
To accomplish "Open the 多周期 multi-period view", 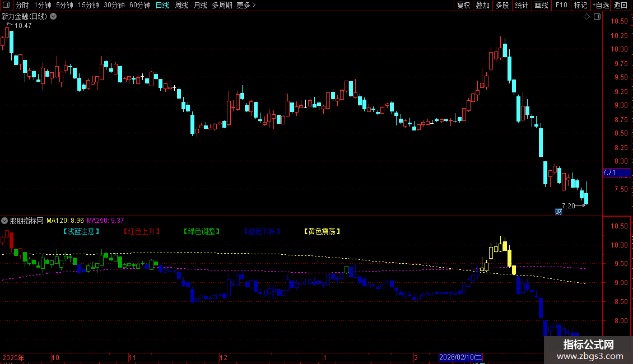I will (222, 5).
